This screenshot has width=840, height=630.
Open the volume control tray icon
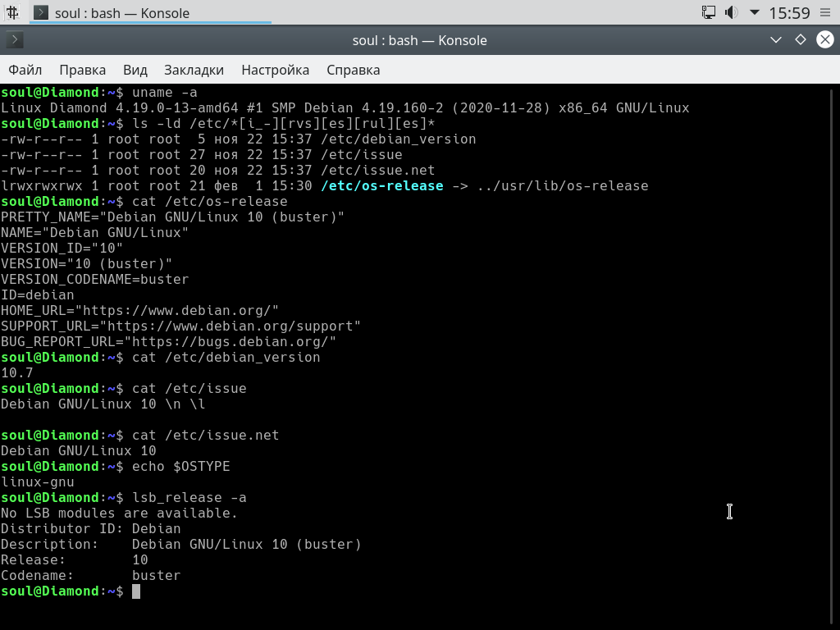[x=731, y=12]
